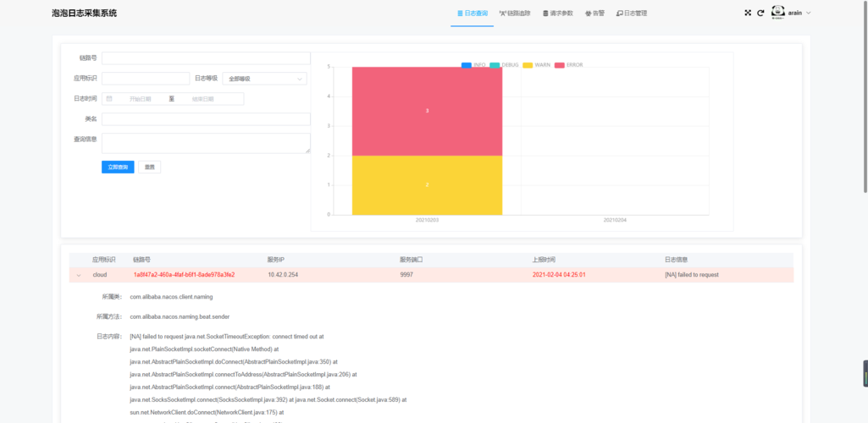The height and width of the screenshot is (423, 868).
Task: Click the calendar icon in 日志时间 field
Action: [109, 98]
